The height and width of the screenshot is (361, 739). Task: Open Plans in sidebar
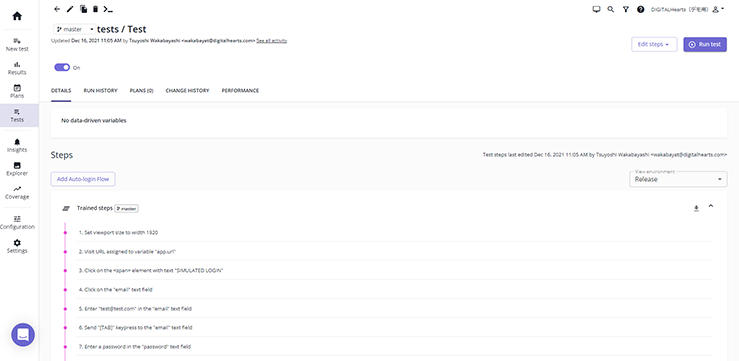17,92
